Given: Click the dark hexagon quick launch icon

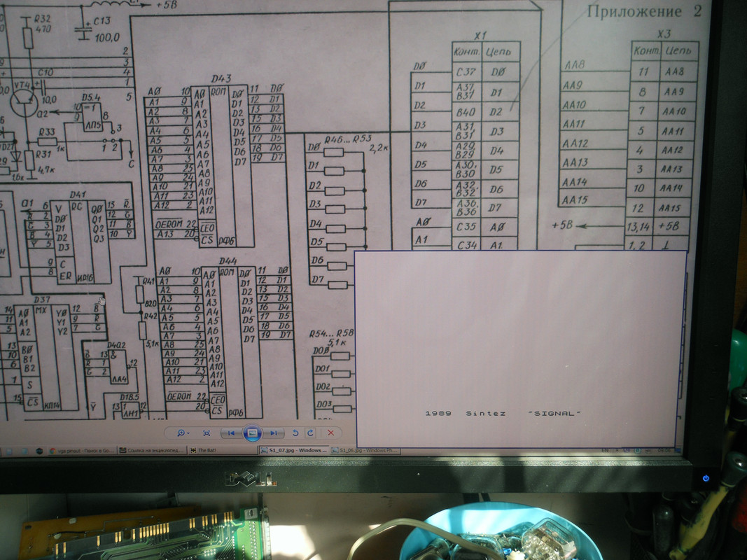Looking at the screenshot, I should coord(39,451).
